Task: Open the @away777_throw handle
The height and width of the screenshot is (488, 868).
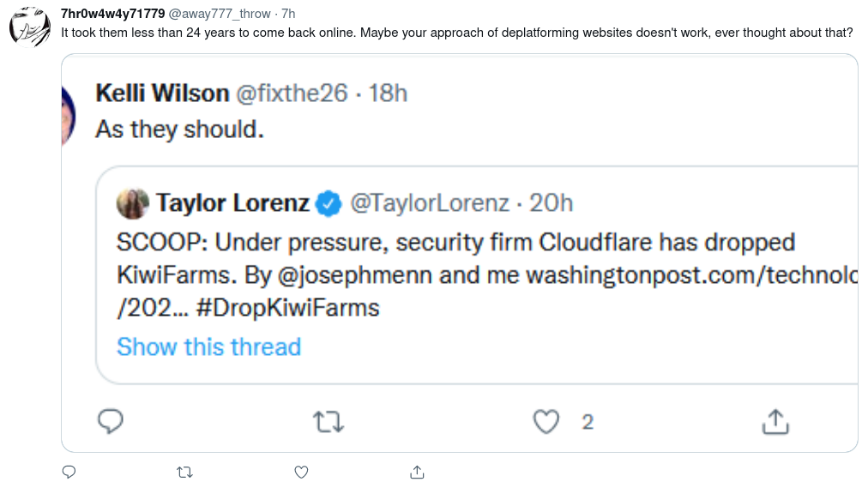Action: [220, 13]
